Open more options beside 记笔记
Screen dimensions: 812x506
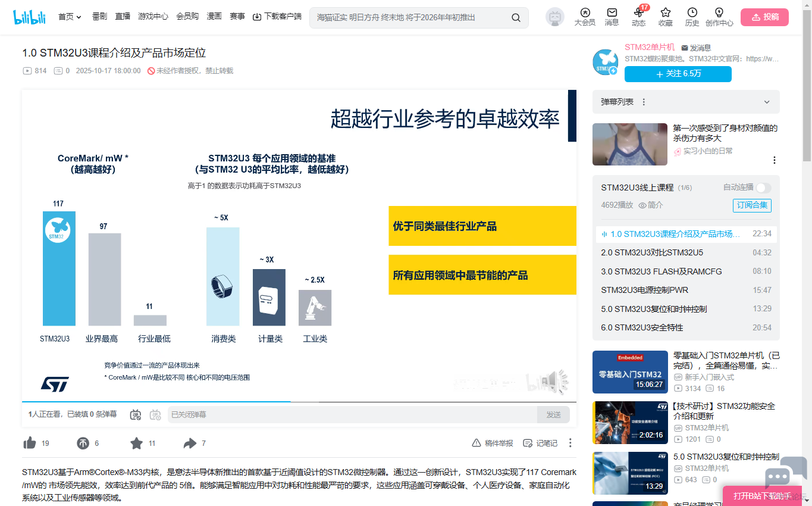(570, 443)
